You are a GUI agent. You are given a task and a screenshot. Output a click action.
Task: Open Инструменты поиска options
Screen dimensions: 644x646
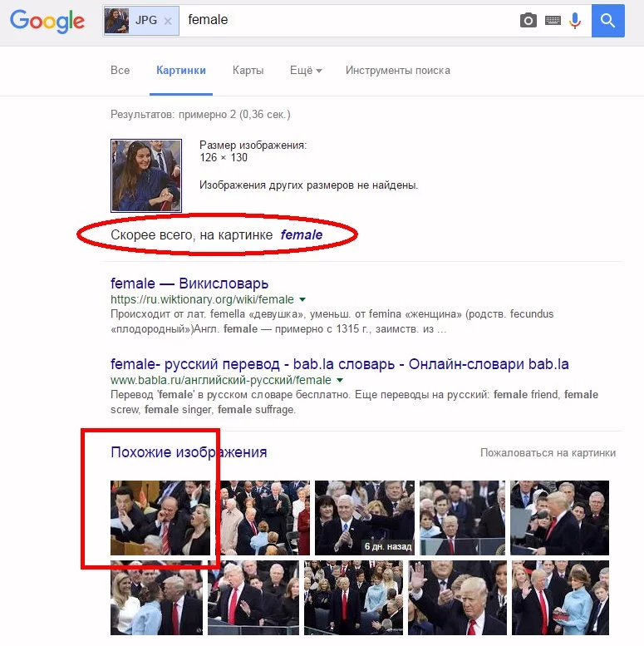[x=398, y=71]
